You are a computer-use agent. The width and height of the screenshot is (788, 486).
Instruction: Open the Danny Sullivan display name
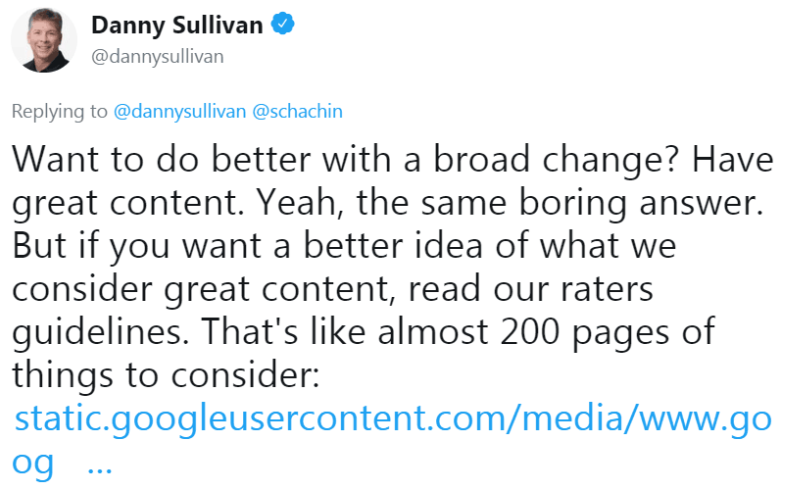coord(177,25)
